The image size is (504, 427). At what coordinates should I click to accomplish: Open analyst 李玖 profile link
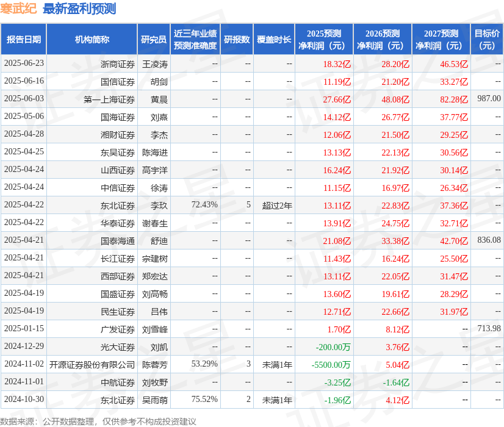(156, 205)
